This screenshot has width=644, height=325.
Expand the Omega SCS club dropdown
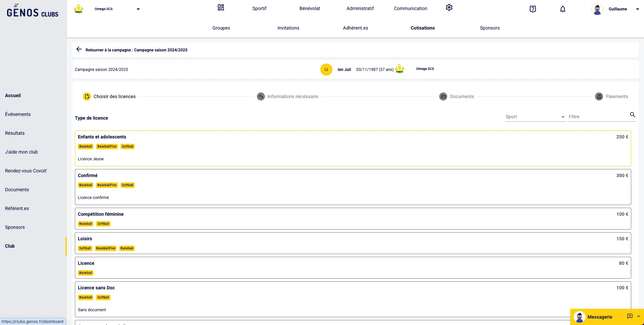pyautogui.click(x=138, y=9)
